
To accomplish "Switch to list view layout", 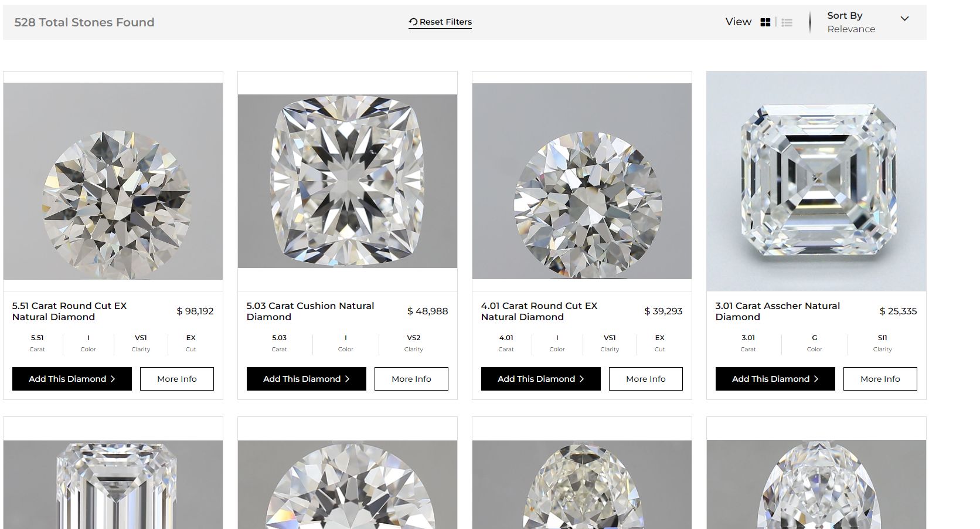I will [787, 22].
